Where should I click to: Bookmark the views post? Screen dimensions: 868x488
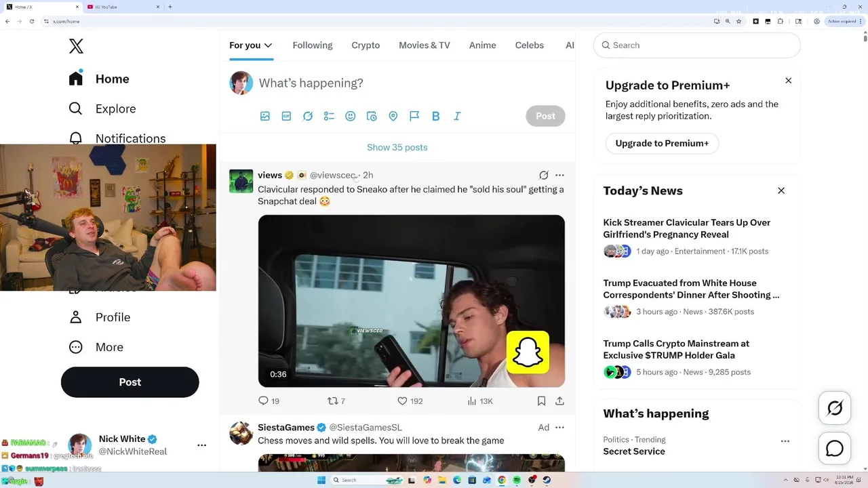click(541, 401)
